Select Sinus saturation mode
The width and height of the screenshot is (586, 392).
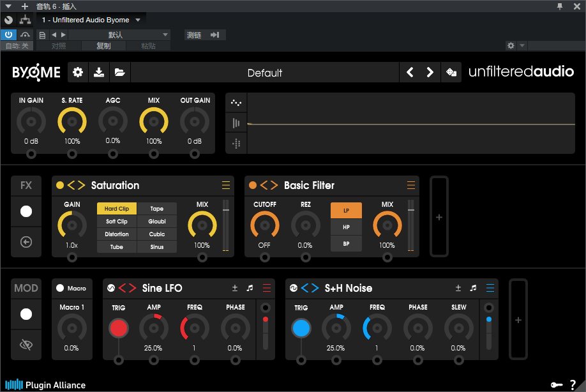[157, 246]
